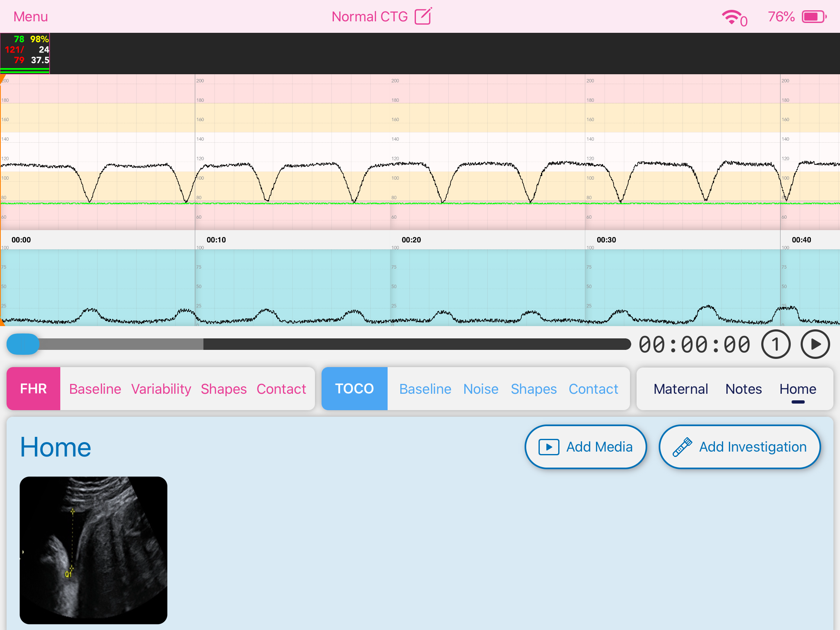Click the 00:20 marker on CTG timeline
840x630 pixels.
(x=411, y=240)
